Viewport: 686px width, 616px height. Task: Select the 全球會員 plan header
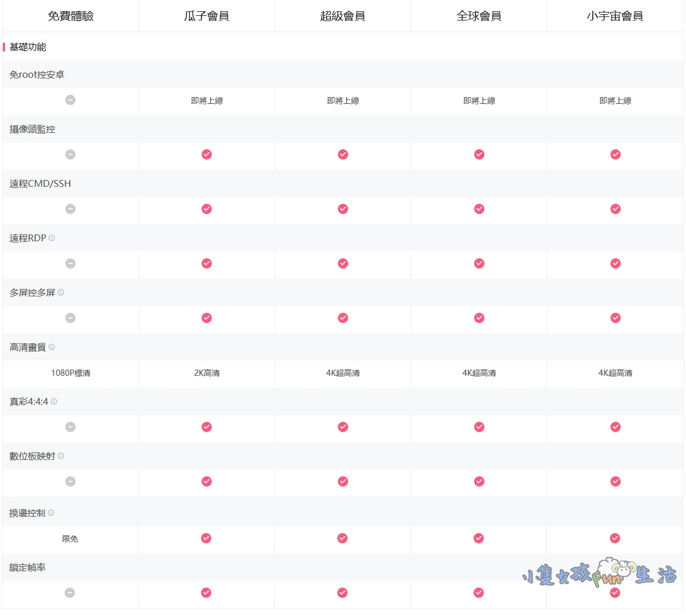tap(479, 16)
